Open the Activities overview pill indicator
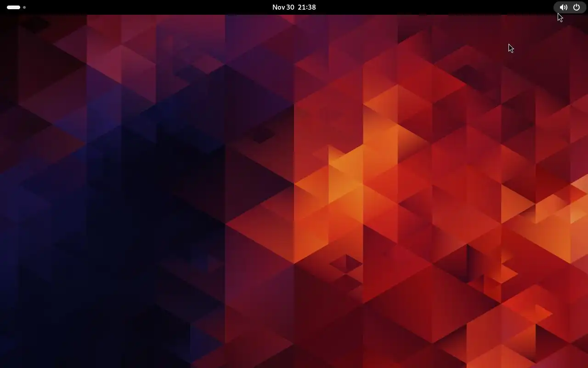 tap(13, 7)
